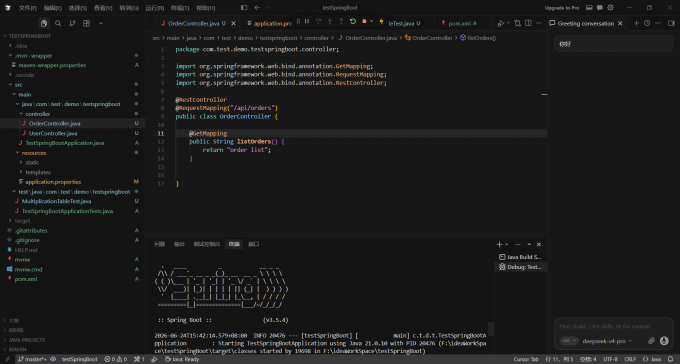680x364 pixels.
Task: Open MultiplicationTableTest.java in explorer
Action: point(72,201)
